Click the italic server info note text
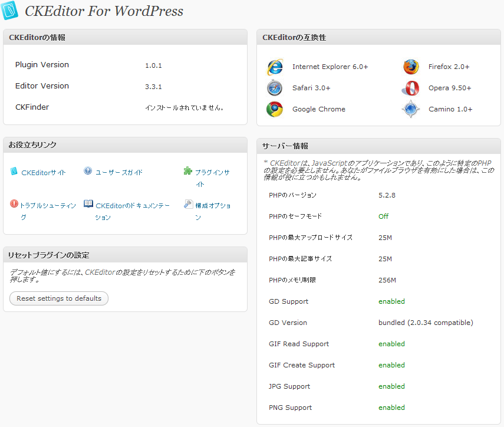The height and width of the screenshot is (427, 504). pyautogui.click(x=378, y=170)
